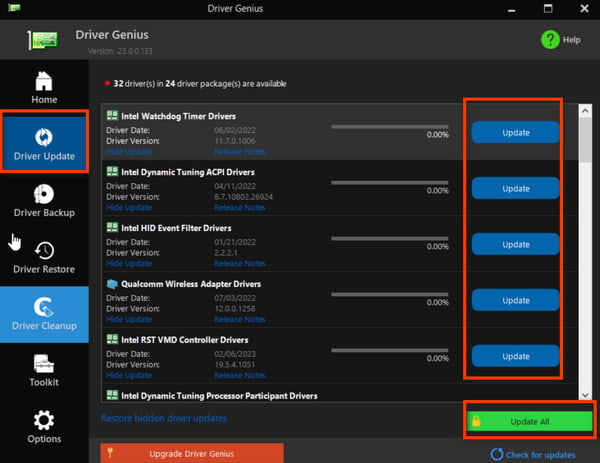
Task: Open Release Notes for Qualcomm Wireless Adapter
Action: 240,319
